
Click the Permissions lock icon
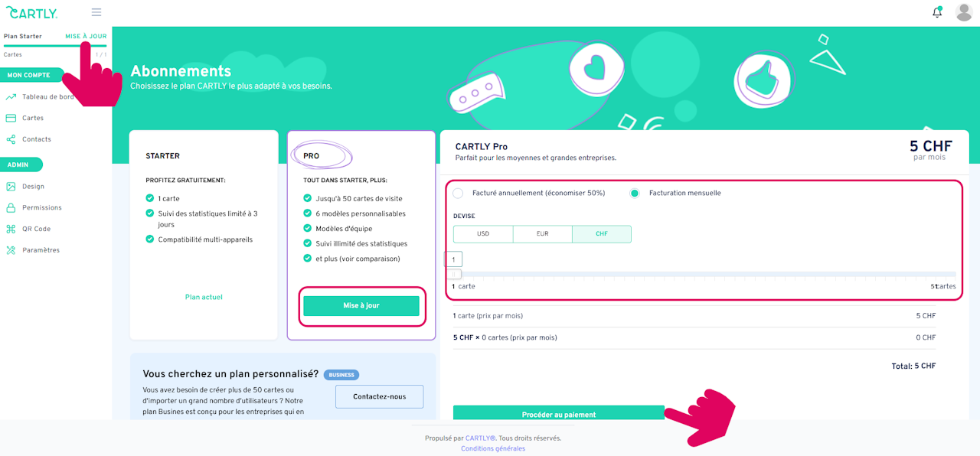point(11,208)
